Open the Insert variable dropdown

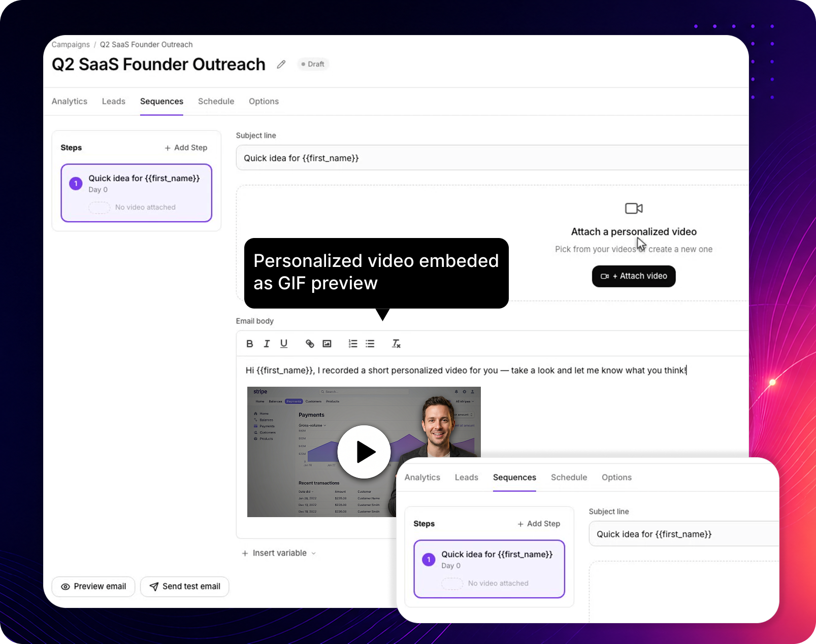pos(279,553)
